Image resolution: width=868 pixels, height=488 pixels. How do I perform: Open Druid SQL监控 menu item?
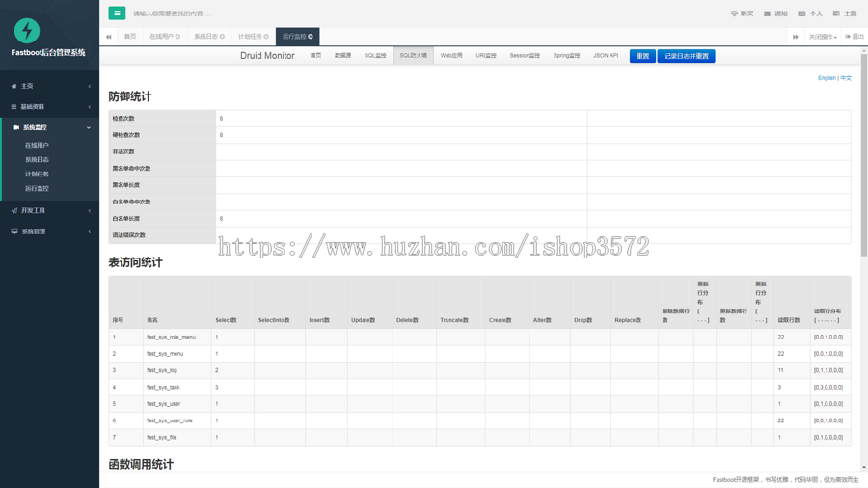(375, 56)
